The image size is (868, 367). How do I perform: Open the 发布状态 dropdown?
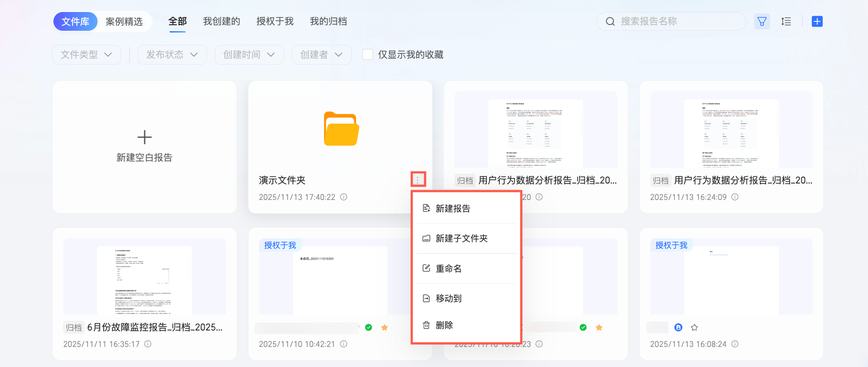click(172, 54)
